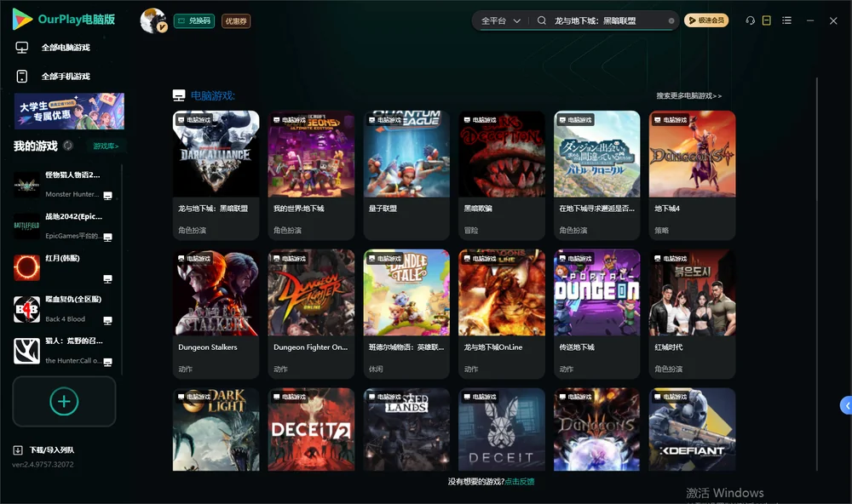
Task: Open the 我的世界:地下城 game card
Action: (x=311, y=175)
